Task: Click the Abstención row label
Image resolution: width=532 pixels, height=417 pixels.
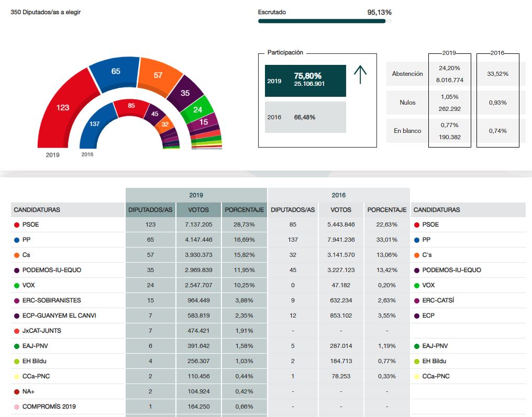Action: point(407,74)
